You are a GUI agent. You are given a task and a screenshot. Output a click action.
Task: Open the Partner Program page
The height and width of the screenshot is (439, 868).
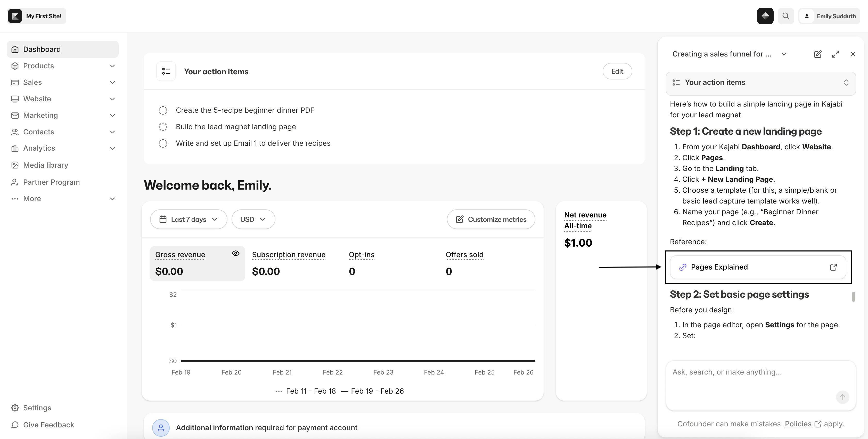coord(51,182)
